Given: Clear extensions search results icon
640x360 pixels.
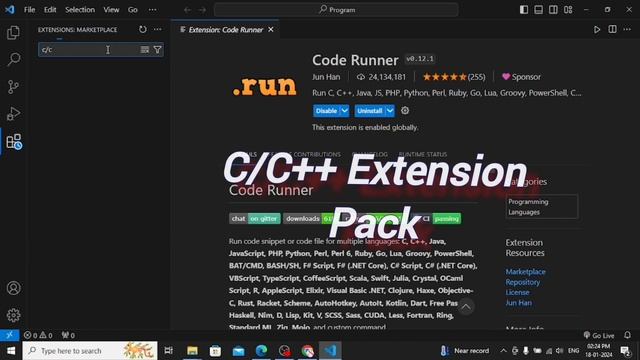Looking at the screenshot, I should point(144,50).
